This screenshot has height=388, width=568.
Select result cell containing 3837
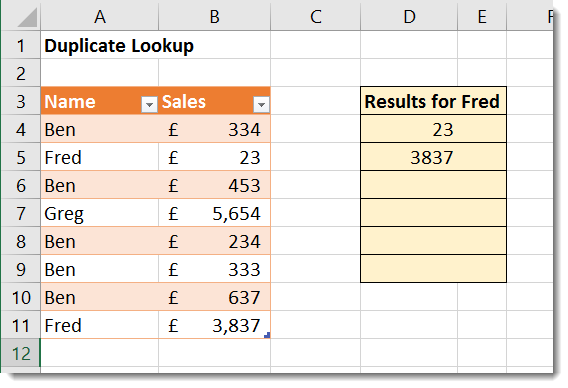(433, 157)
